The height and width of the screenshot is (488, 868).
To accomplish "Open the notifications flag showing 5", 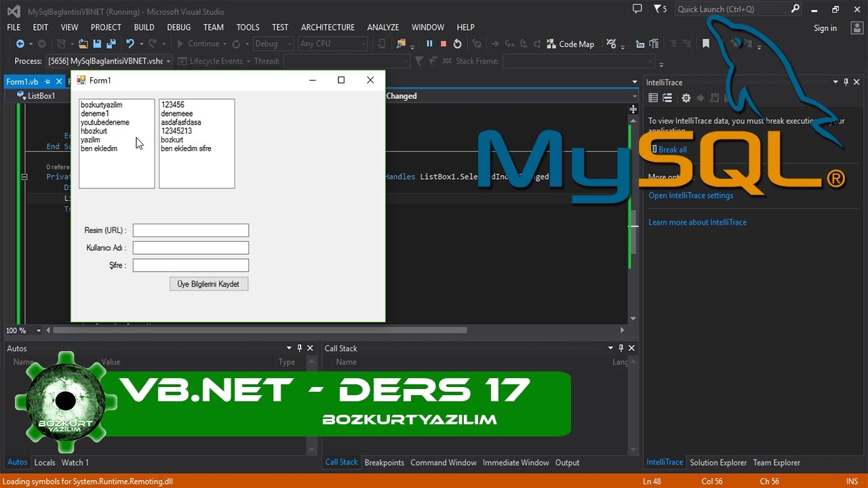I will coord(660,9).
